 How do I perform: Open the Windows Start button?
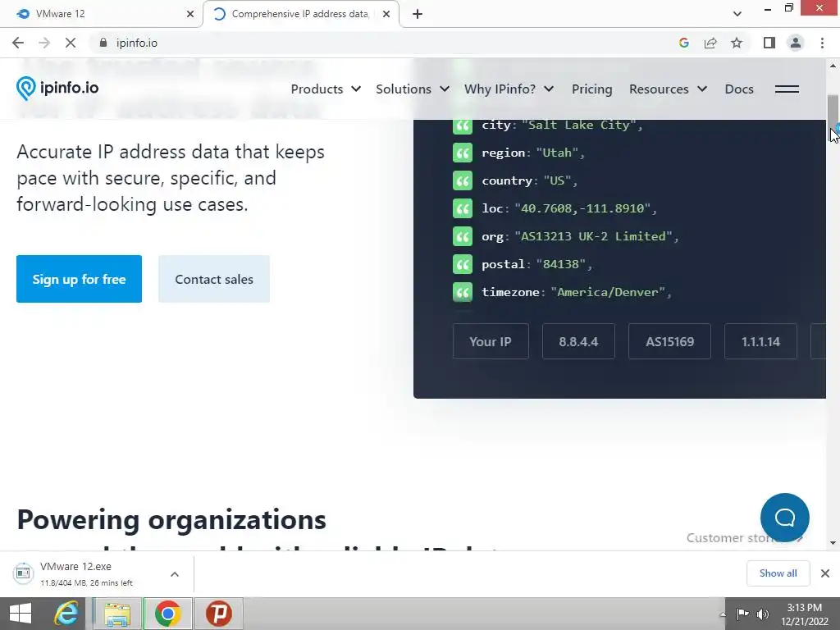[21, 614]
